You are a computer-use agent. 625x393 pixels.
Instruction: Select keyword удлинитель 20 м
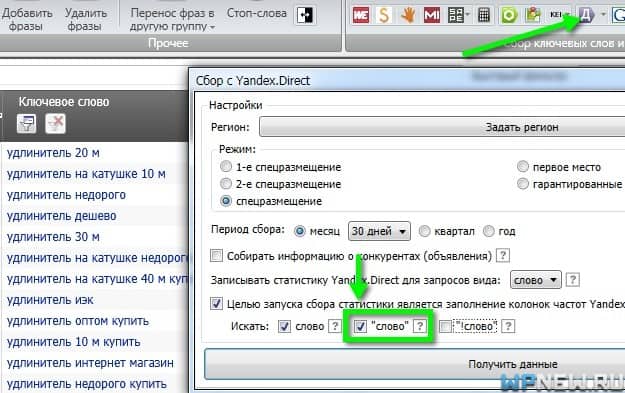point(53,153)
